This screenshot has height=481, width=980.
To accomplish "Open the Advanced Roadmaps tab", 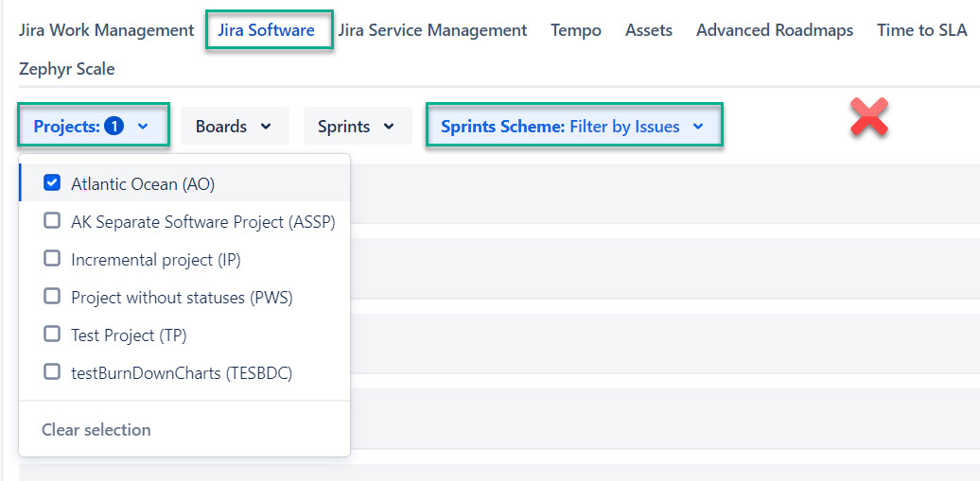I will [x=774, y=30].
